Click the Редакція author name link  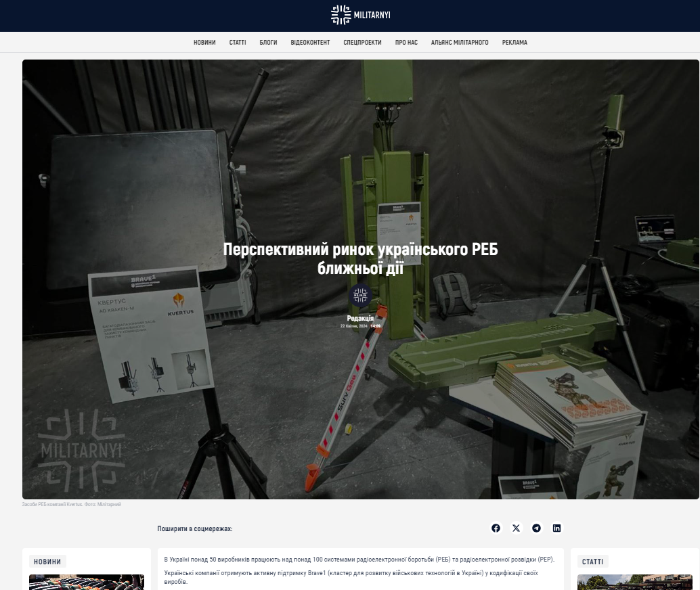[x=360, y=318]
